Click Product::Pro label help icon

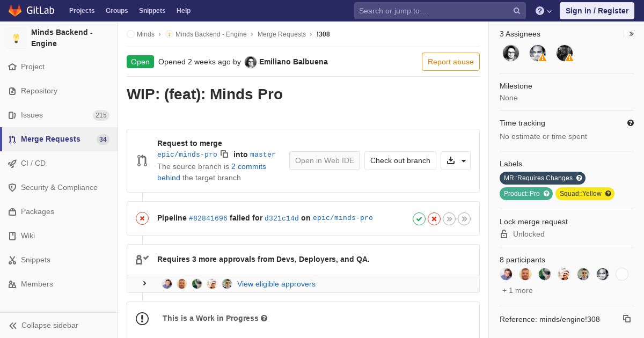(546, 194)
